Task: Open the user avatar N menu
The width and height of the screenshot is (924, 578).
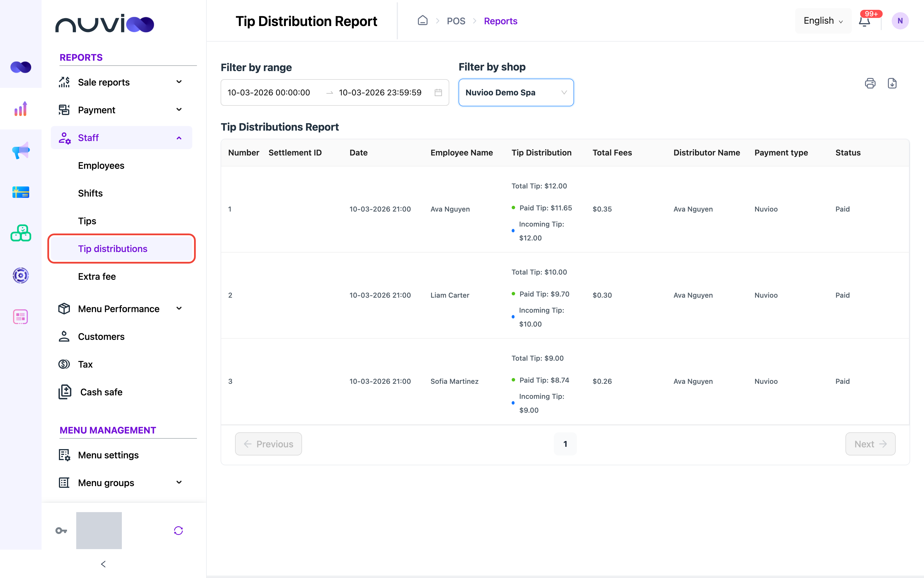Action: click(x=900, y=21)
